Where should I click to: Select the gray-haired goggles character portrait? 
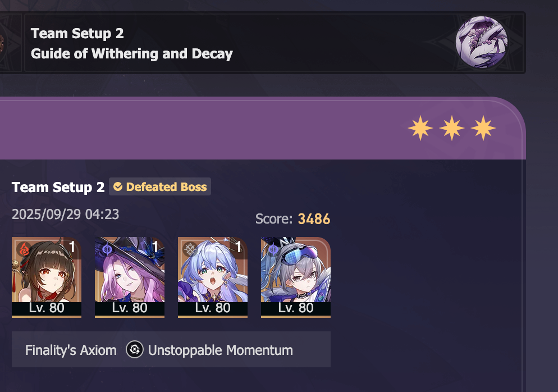[296, 277]
